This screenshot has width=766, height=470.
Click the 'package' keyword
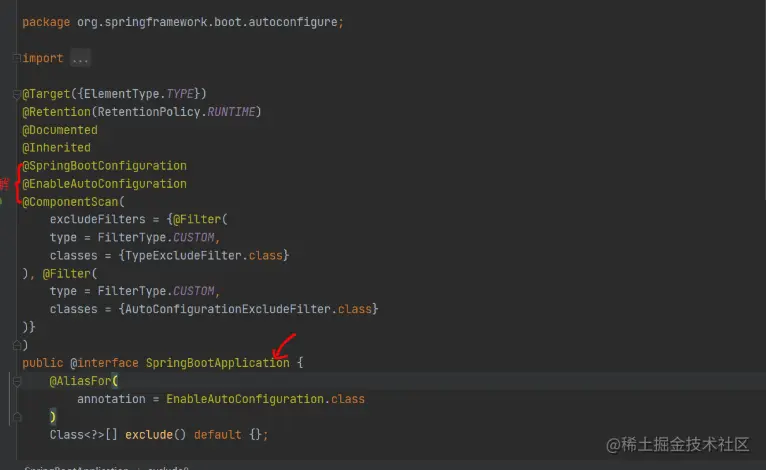[46, 22]
